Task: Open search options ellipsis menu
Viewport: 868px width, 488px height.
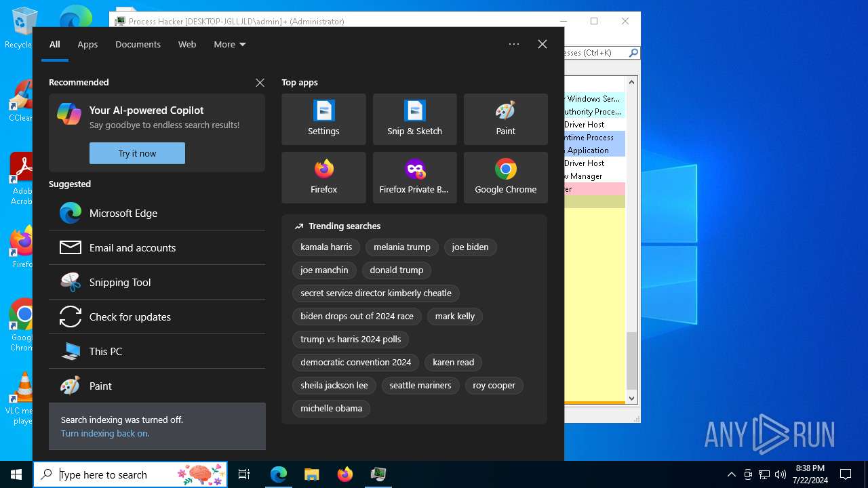Action: click(514, 44)
